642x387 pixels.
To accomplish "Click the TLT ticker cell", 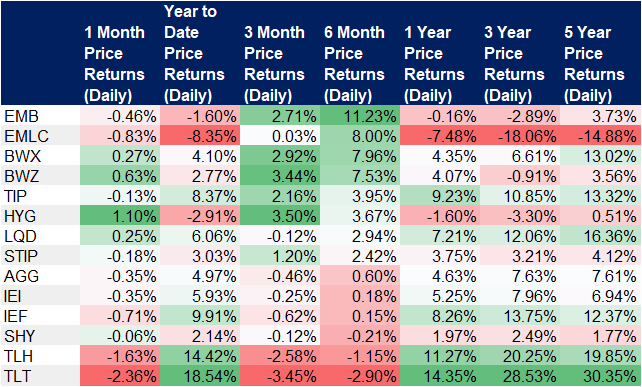I will point(40,376).
